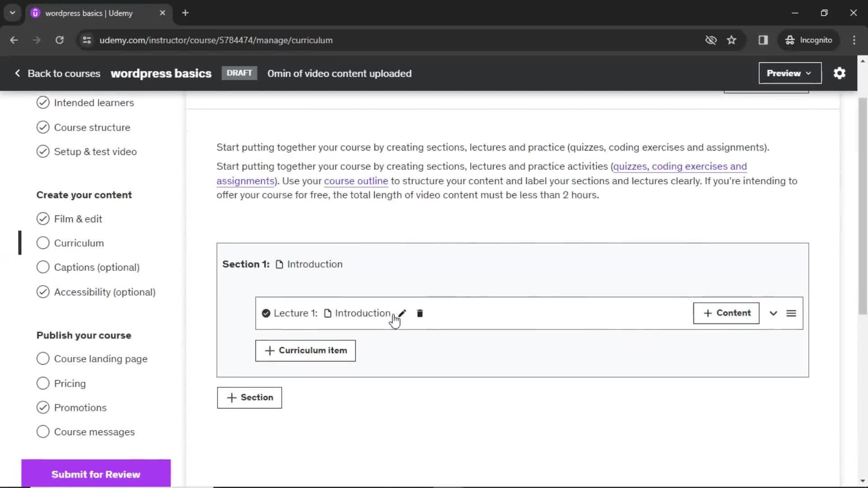Click the Add Section button at bottom
The height and width of the screenshot is (488, 868).
[249, 398]
